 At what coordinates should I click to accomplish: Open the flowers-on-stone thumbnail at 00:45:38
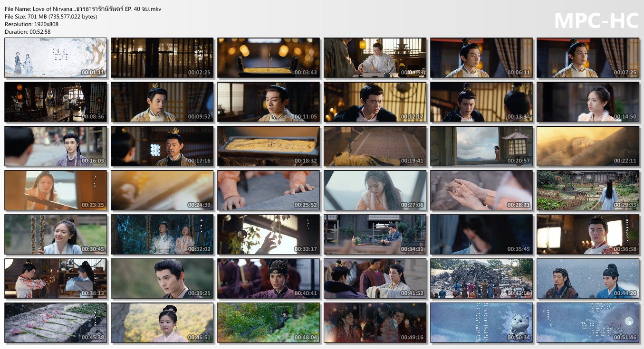tap(56, 322)
